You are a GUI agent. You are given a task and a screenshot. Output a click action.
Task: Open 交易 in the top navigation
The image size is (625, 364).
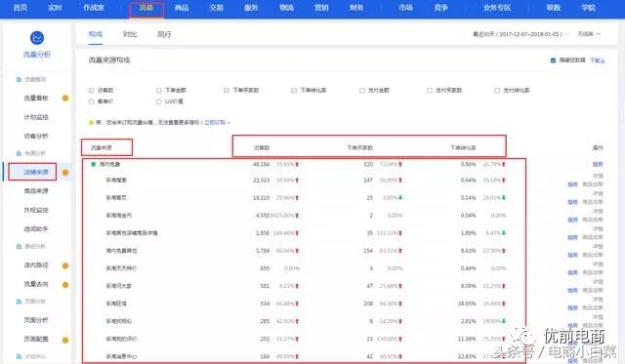pos(216,8)
